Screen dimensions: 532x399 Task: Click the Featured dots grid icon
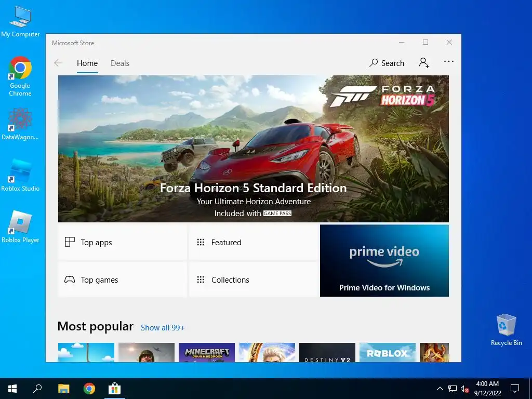coord(201,242)
